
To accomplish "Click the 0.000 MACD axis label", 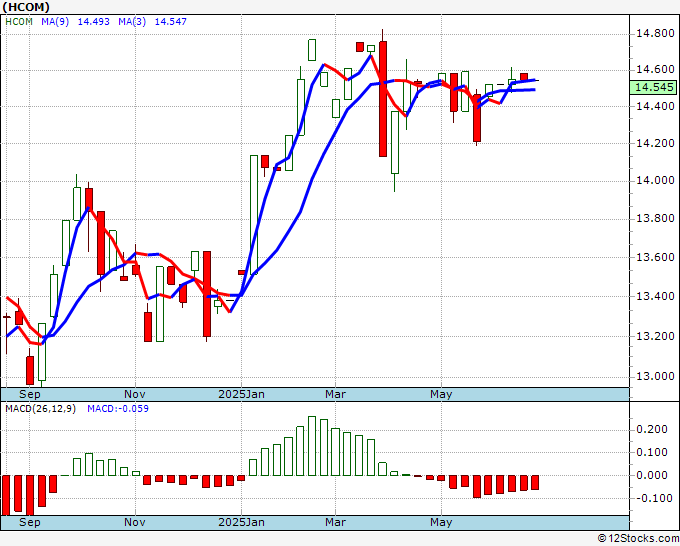I will pyautogui.click(x=652, y=475).
